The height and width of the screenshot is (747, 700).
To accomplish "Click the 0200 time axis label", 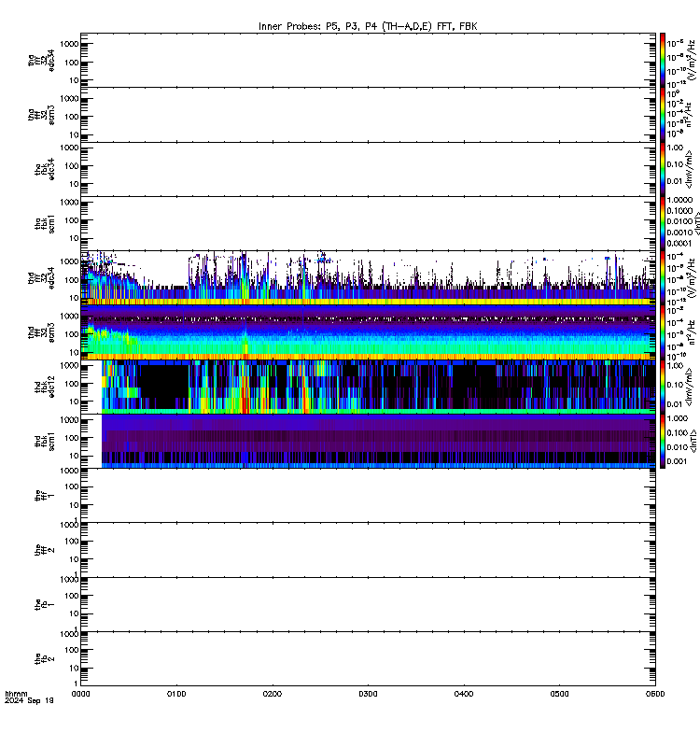I will click(x=273, y=694).
